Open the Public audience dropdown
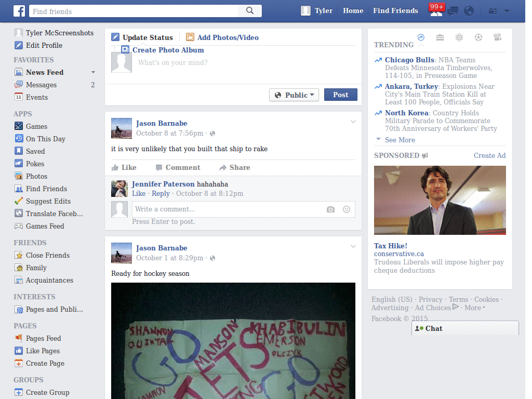Viewport: 532px width, 399px height. pos(294,95)
